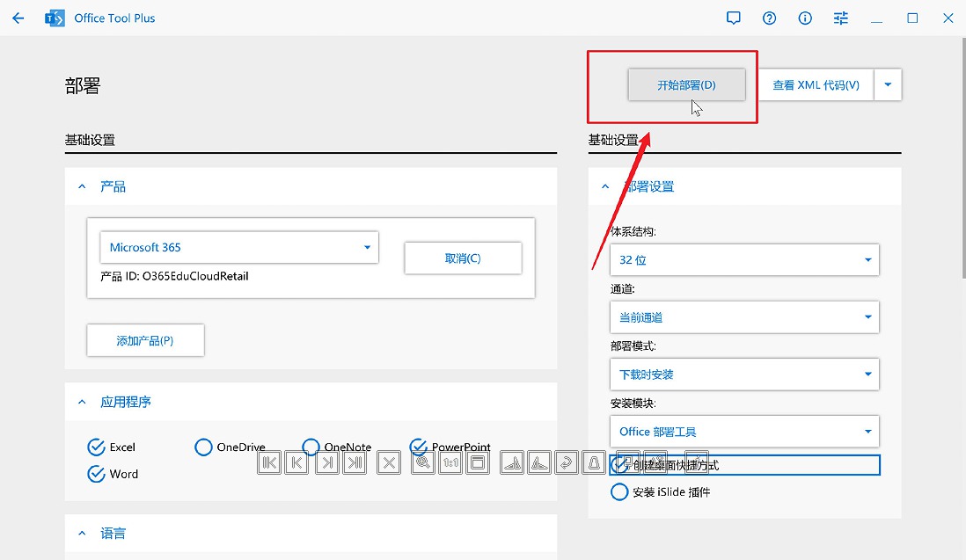
Task: Click the flip horizontal icon in viewer toolbar
Action: click(512, 462)
